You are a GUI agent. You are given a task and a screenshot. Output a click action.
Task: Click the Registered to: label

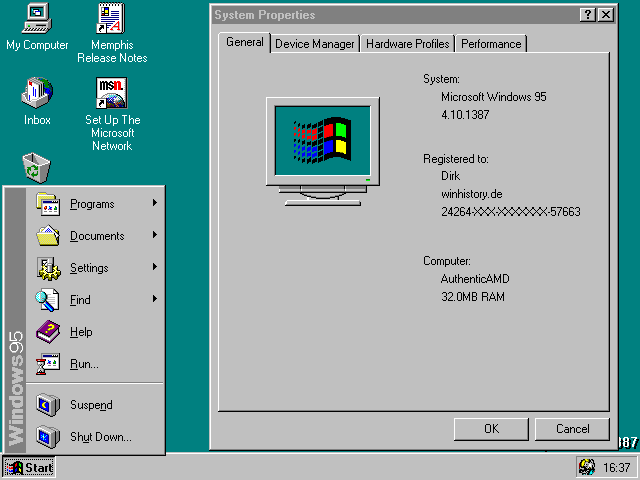[x=456, y=159]
